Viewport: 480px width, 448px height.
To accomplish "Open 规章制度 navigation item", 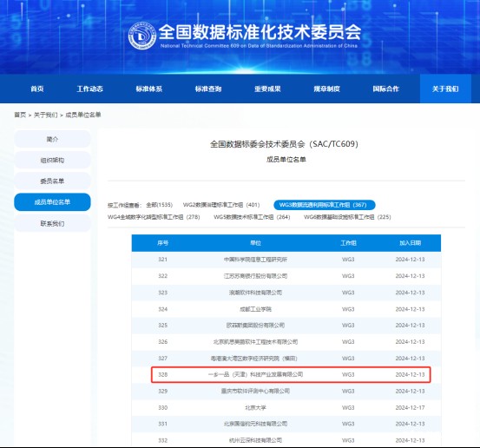I will [326, 89].
